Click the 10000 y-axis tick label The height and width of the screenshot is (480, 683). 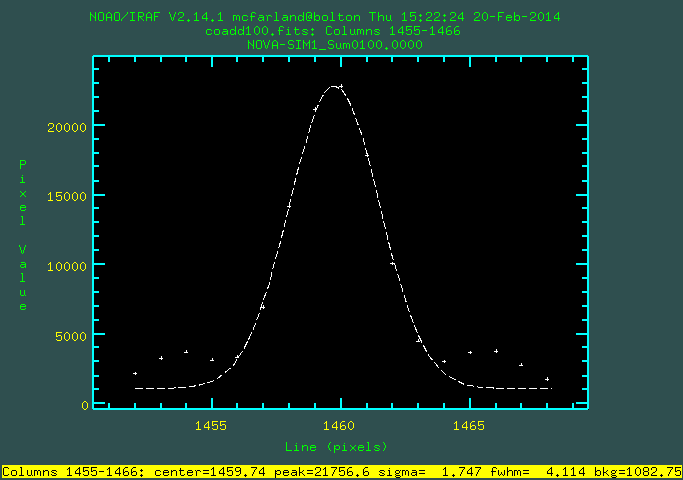68,266
